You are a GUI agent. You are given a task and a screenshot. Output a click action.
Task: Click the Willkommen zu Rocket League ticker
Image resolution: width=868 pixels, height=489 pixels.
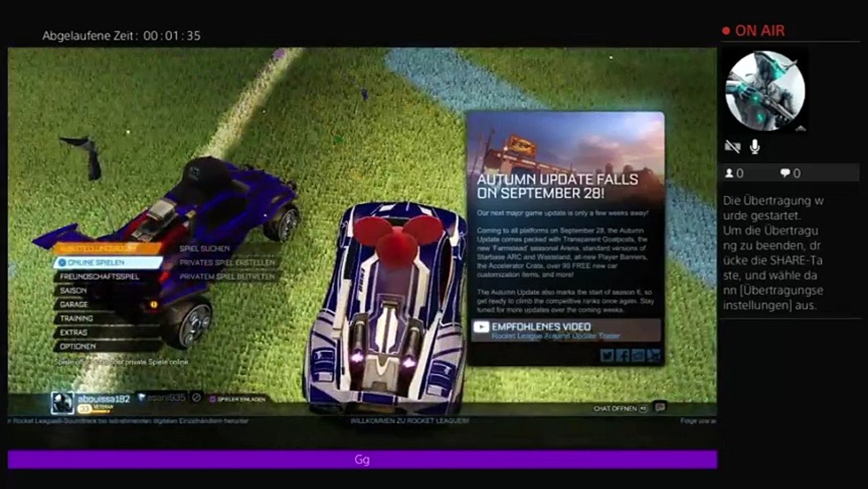point(409,421)
